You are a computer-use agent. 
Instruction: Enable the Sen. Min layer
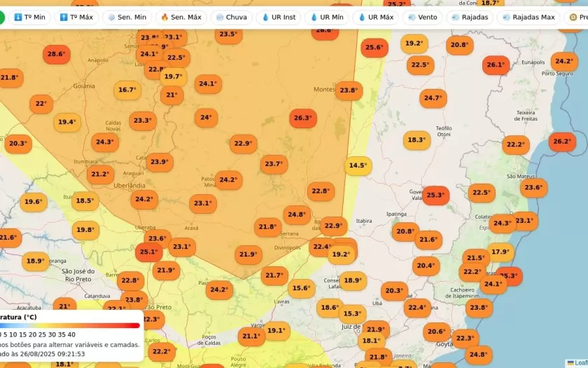click(127, 17)
